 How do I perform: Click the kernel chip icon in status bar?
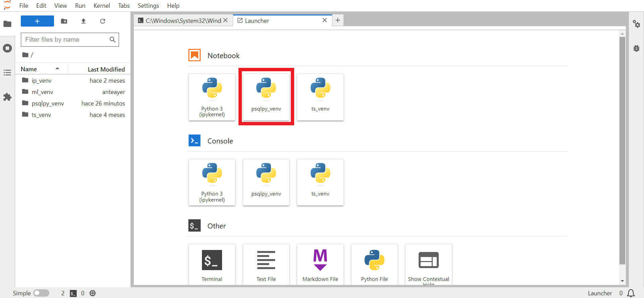pyautogui.click(x=93, y=293)
